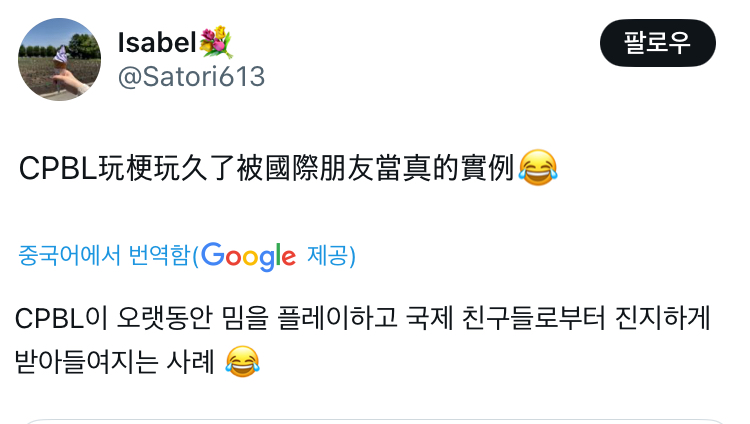
Task: Click the flower bouquet emoji beside Isabel
Action: pos(216,42)
